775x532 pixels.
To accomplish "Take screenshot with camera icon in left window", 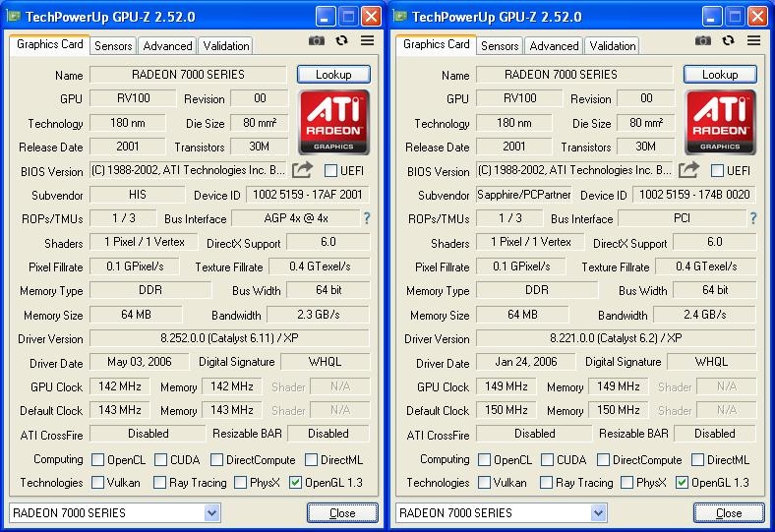I will 317,40.
